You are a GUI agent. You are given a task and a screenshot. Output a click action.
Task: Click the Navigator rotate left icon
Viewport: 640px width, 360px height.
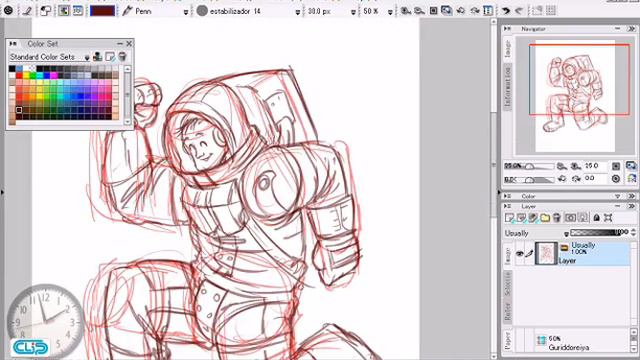pos(562,179)
